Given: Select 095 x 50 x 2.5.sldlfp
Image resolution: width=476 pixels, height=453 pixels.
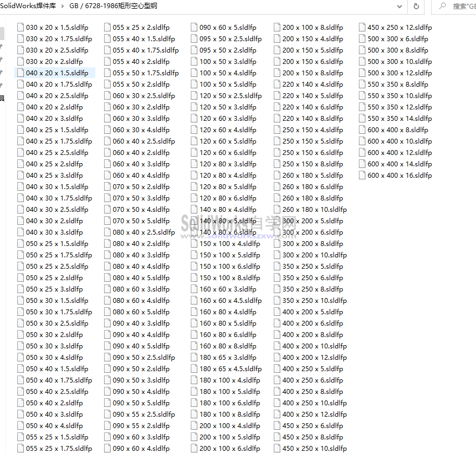Looking at the screenshot, I should tap(227, 39).
